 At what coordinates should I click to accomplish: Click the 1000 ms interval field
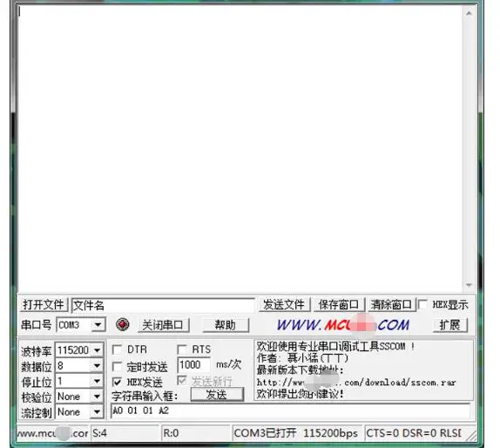coord(193,364)
